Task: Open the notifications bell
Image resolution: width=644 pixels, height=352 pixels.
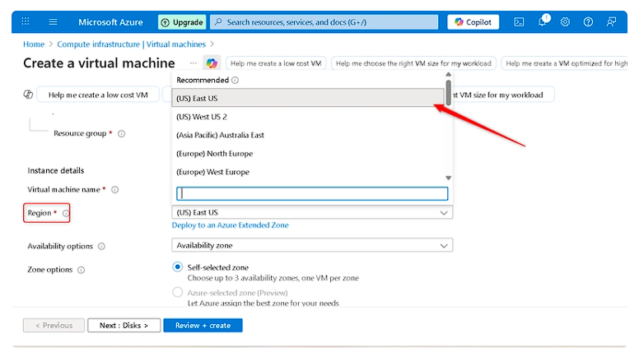Action: (543, 22)
